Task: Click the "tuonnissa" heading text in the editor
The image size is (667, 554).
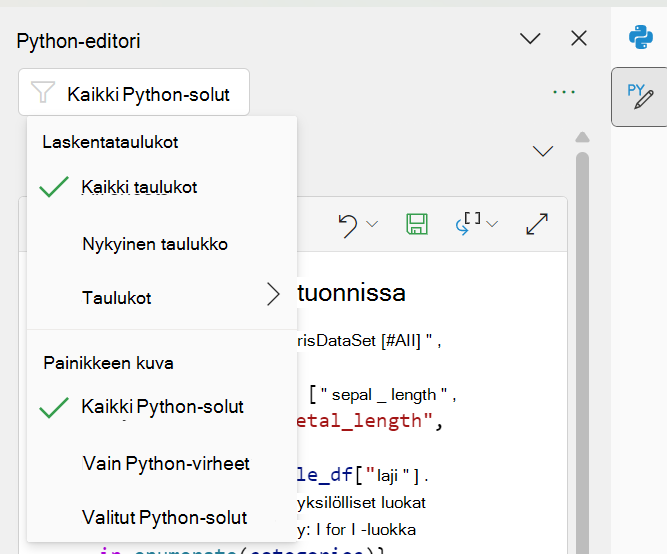Action: tap(351, 293)
